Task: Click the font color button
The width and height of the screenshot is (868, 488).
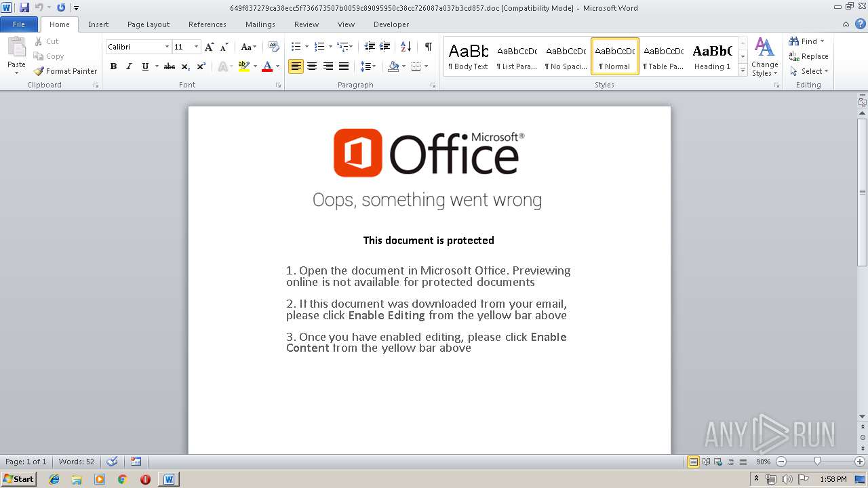Action: tap(267, 66)
